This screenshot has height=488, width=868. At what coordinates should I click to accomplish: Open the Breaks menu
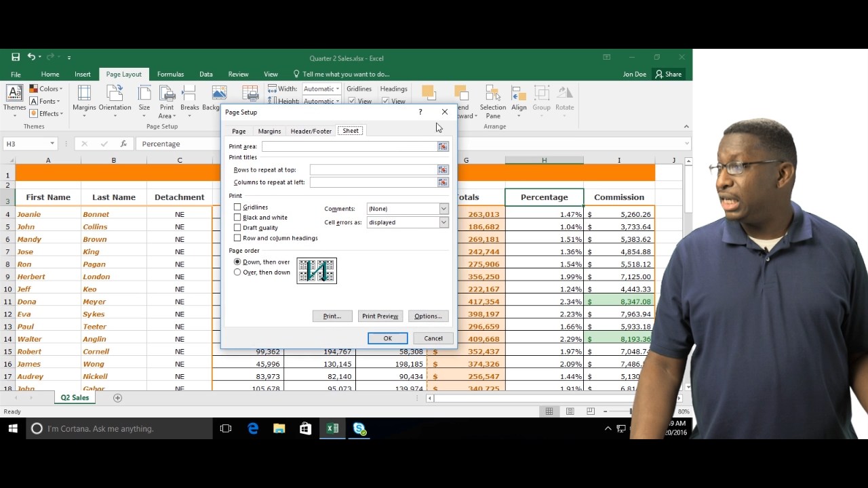click(x=190, y=99)
